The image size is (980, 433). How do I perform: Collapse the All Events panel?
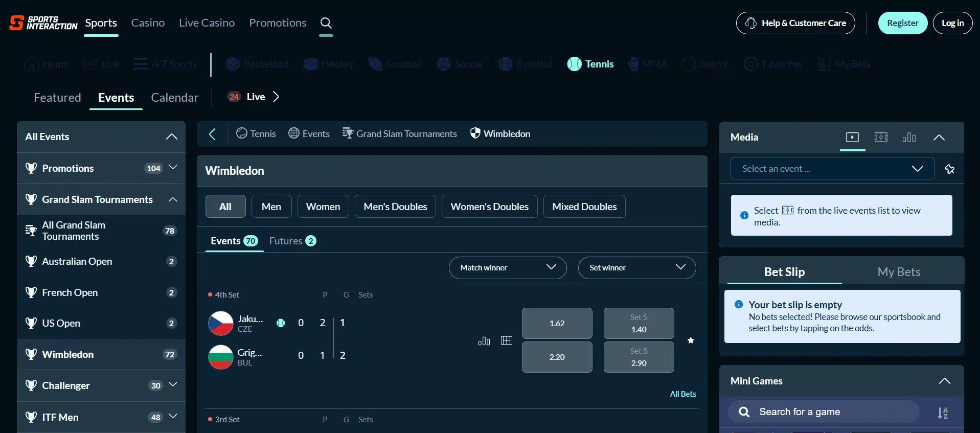coord(172,136)
